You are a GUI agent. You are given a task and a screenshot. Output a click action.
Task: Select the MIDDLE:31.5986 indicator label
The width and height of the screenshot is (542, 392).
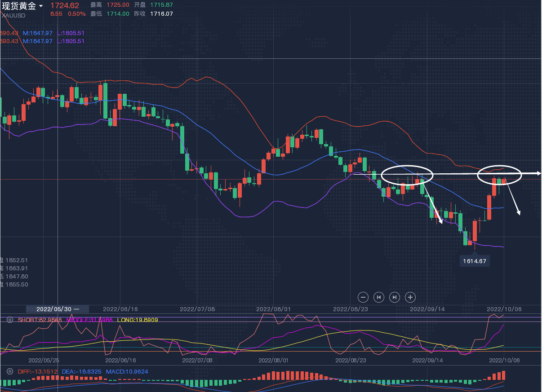tap(89, 320)
